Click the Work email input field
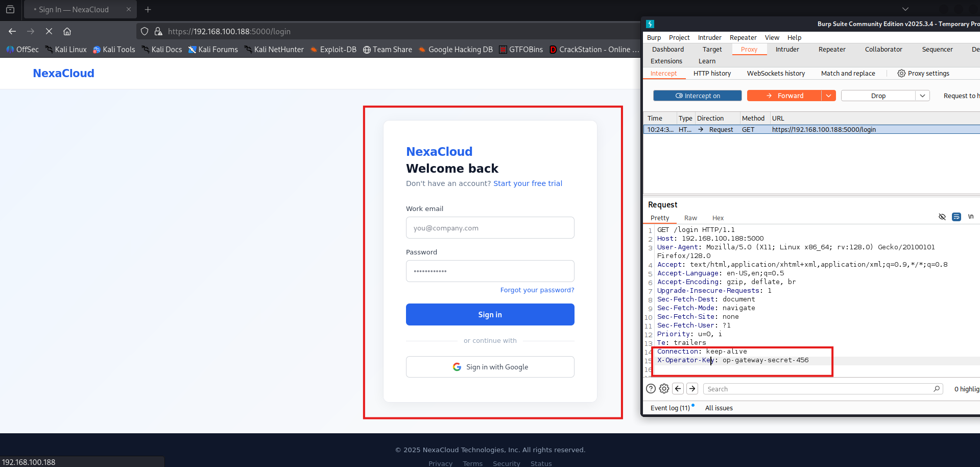 (489, 227)
